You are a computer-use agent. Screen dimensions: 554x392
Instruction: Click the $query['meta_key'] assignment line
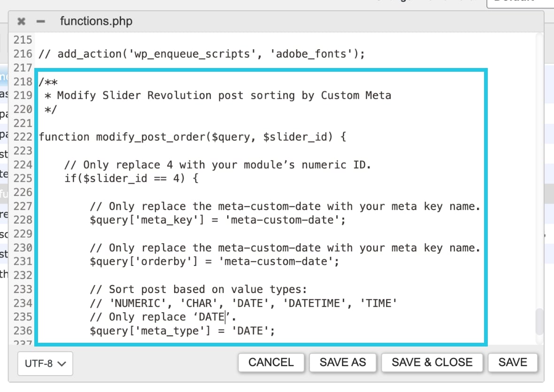217,220
